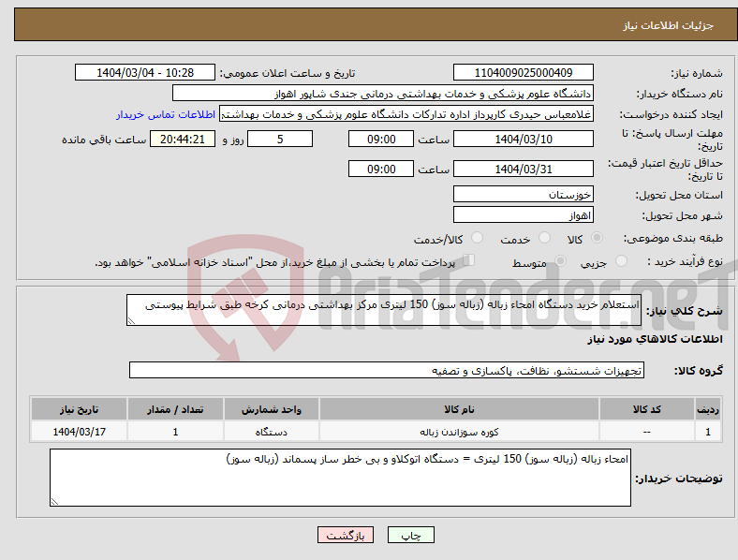Viewport: 738px width, 560px height.
Task: Click the resize grip of buyer notes textarea
Action: coord(54,502)
